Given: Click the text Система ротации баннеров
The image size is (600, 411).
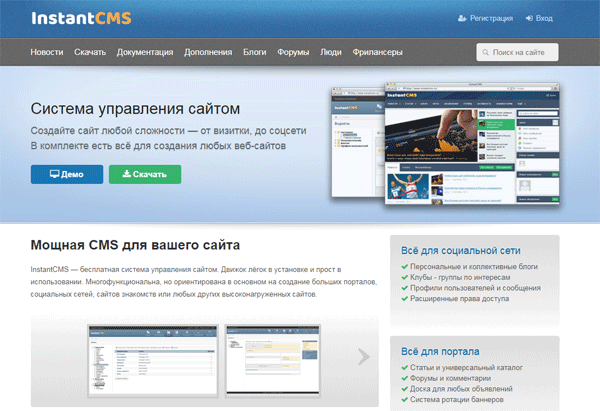Looking at the screenshot, I should click(457, 400).
